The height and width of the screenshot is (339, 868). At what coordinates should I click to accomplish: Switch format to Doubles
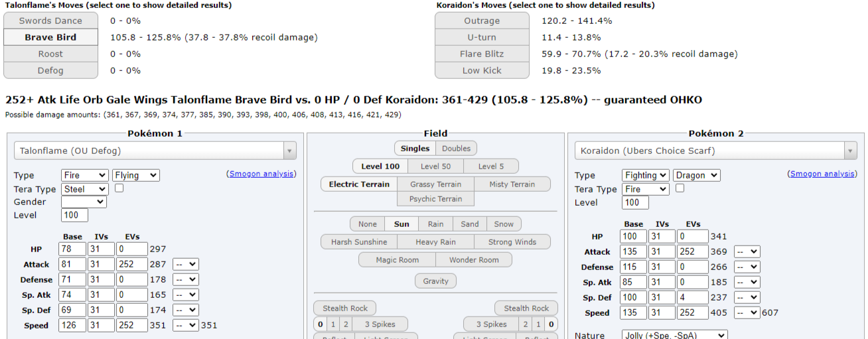(x=457, y=149)
